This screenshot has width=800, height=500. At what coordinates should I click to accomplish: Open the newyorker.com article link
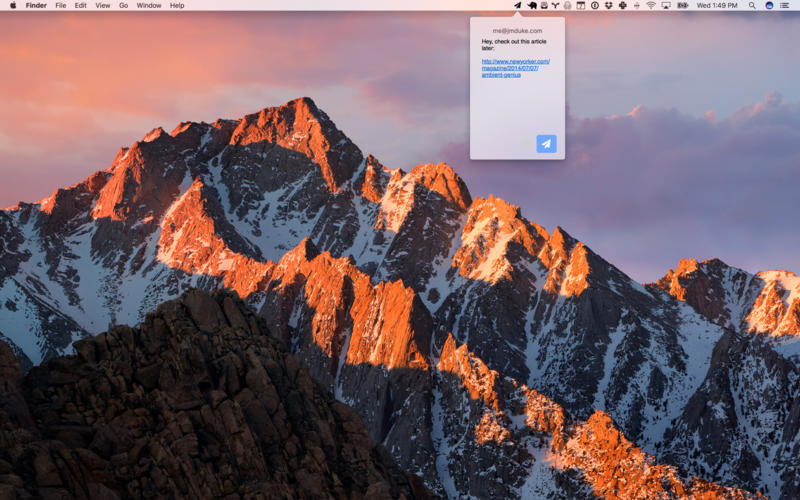coord(515,68)
